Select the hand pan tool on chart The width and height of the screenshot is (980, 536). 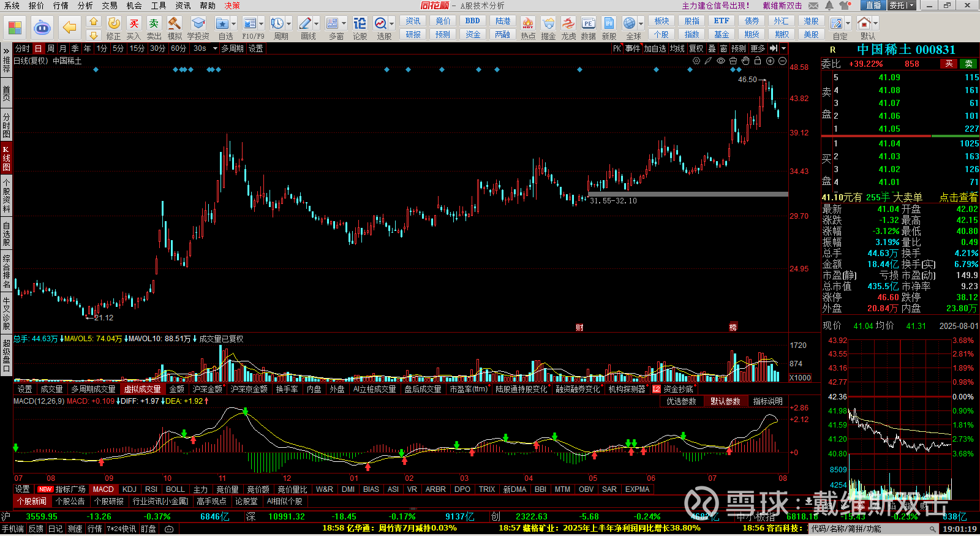click(745, 61)
